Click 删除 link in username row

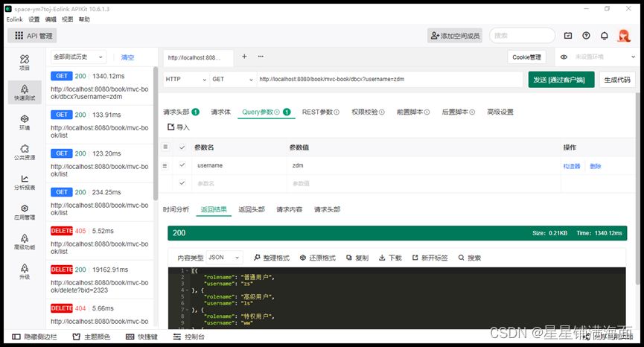click(x=596, y=166)
